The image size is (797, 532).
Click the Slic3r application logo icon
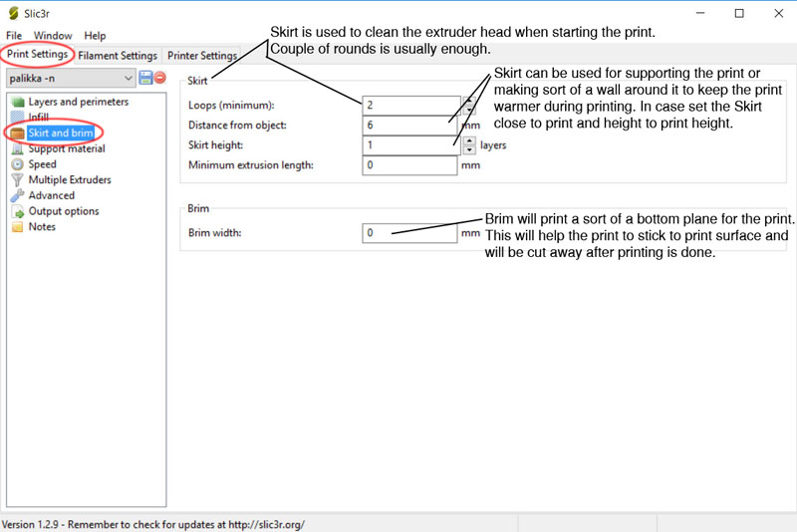[x=14, y=13]
